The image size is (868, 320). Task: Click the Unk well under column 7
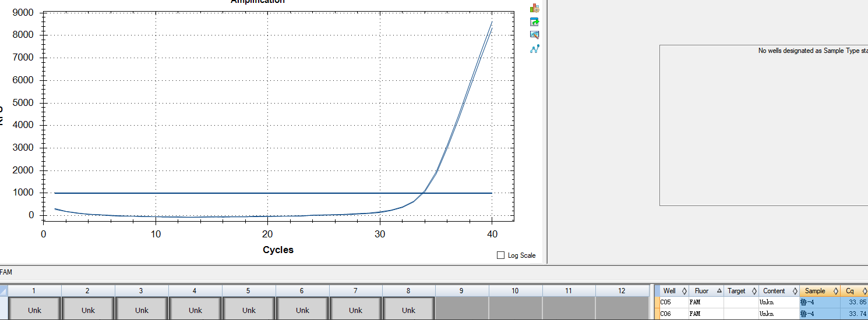356,309
